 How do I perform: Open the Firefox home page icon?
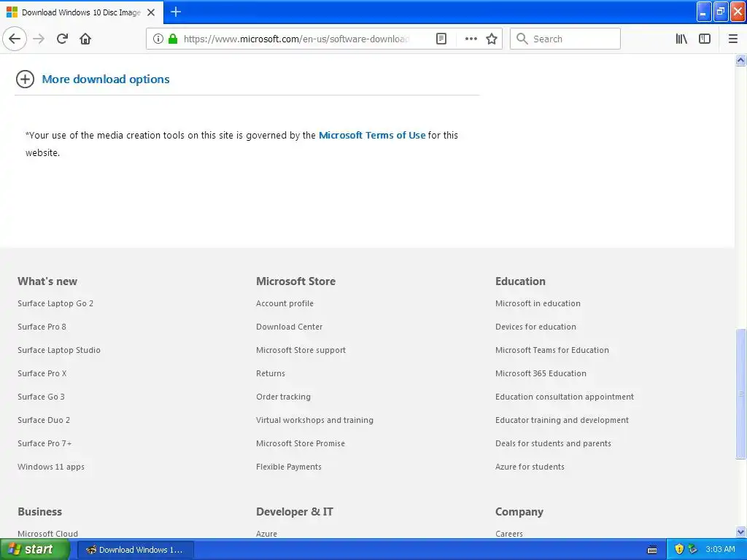[x=85, y=39]
